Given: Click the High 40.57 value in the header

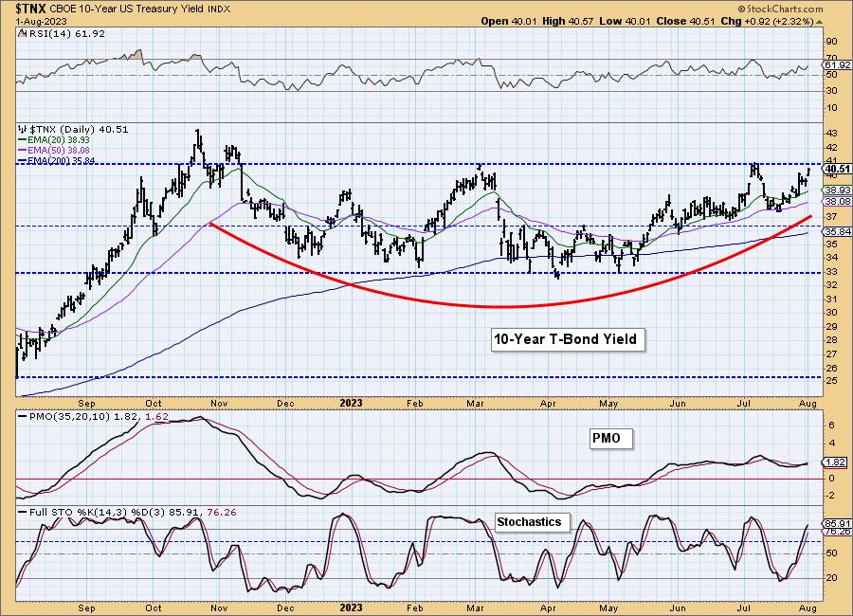Looking at the screenshot, I should point(568,21).
